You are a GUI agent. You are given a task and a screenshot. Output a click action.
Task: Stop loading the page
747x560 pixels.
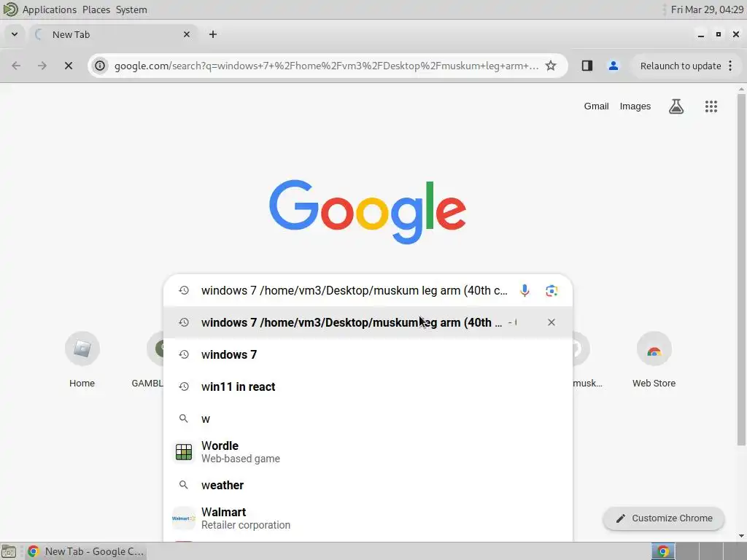pyautogui.click(x=68, y=66)
